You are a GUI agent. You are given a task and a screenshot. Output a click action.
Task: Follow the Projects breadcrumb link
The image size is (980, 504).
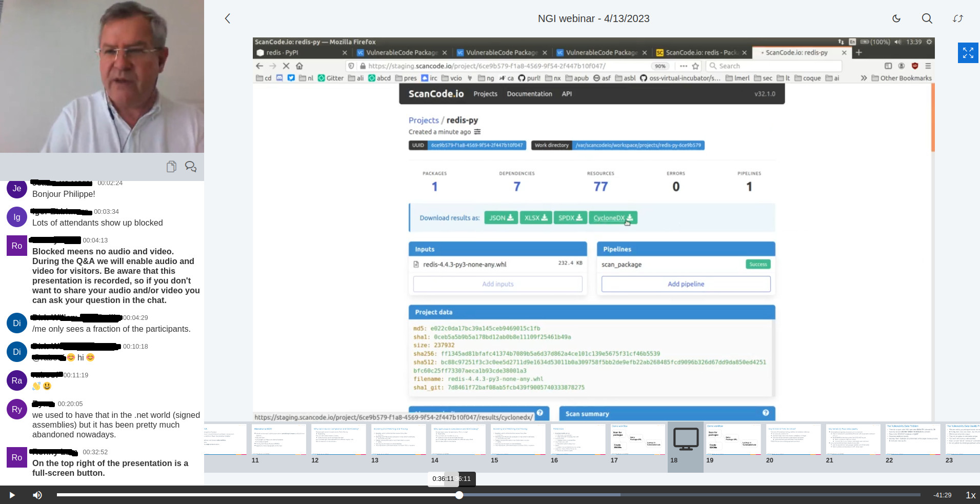point(424,120)
